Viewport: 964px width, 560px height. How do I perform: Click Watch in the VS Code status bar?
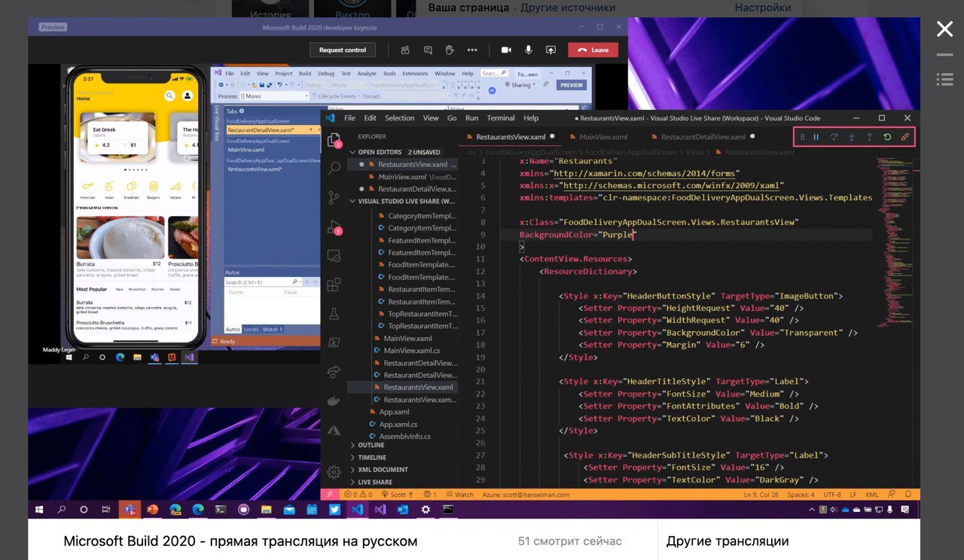coord(459,495)
